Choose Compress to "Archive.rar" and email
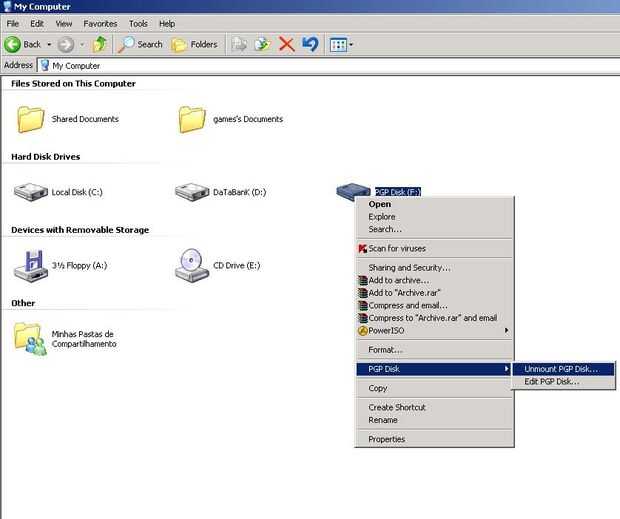620x519 pixels. (x=435, y=318)
